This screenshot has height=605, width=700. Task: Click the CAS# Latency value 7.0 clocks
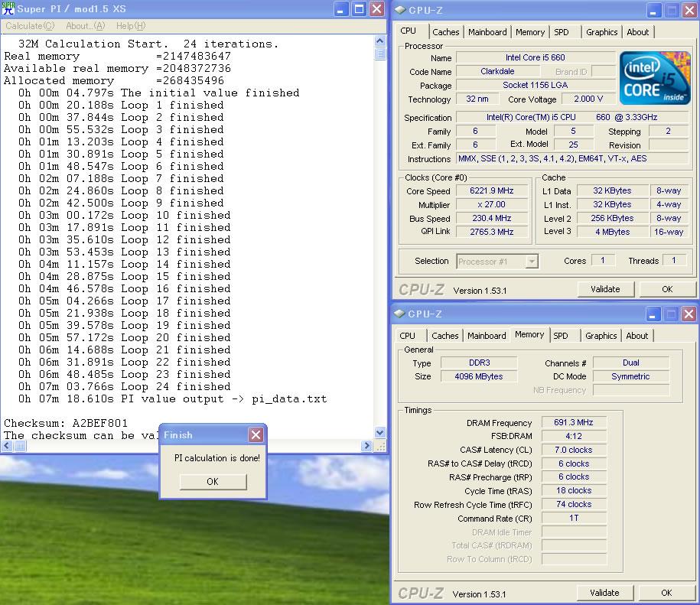tap(574, 450)
